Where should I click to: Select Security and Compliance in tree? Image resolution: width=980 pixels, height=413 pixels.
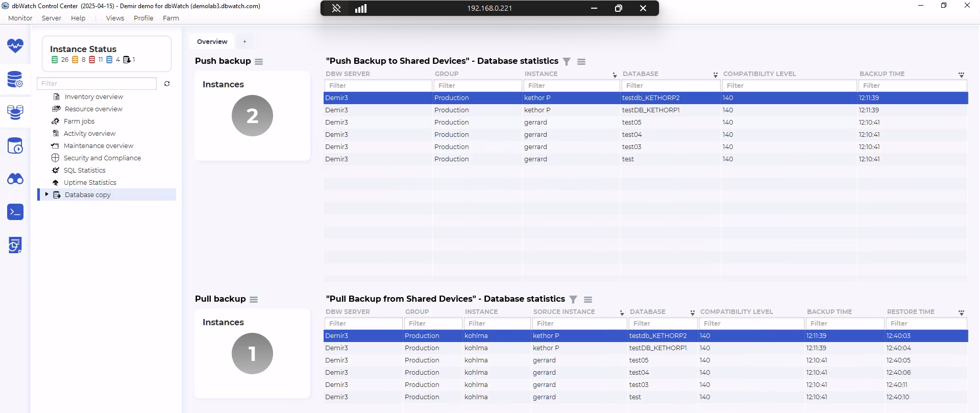[x=102, y=158]
